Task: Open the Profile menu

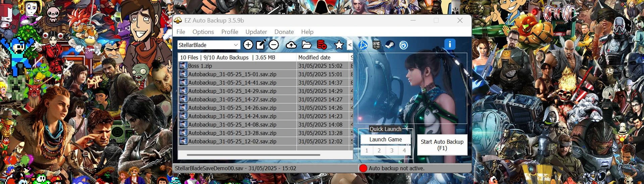Action: click(x=230, y=32)
